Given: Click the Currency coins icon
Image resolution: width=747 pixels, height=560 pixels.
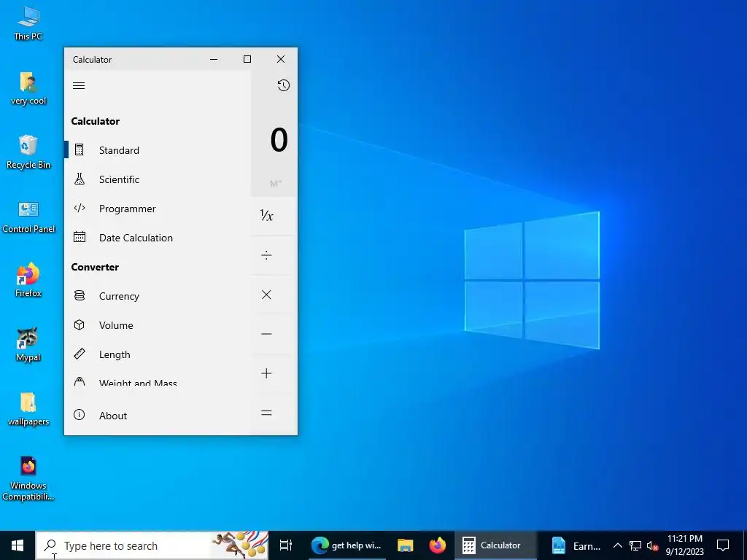Looking at the screenshot, I should pos(80,296).
